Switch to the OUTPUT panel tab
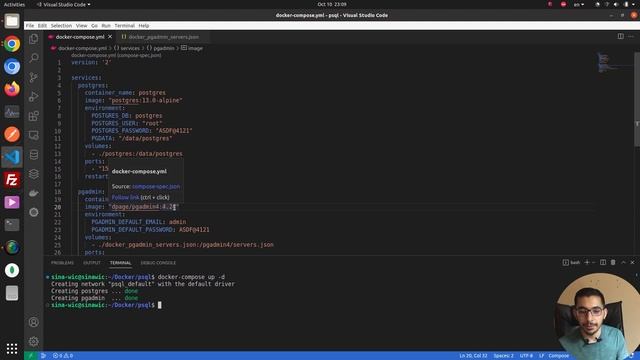Image resolution: width=640 pixels, height=360 pixels. 92,263
